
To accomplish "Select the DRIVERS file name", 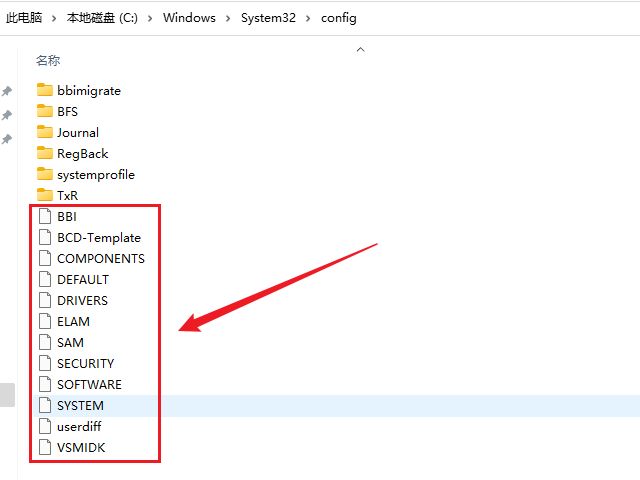I will [x=82, y=300].
